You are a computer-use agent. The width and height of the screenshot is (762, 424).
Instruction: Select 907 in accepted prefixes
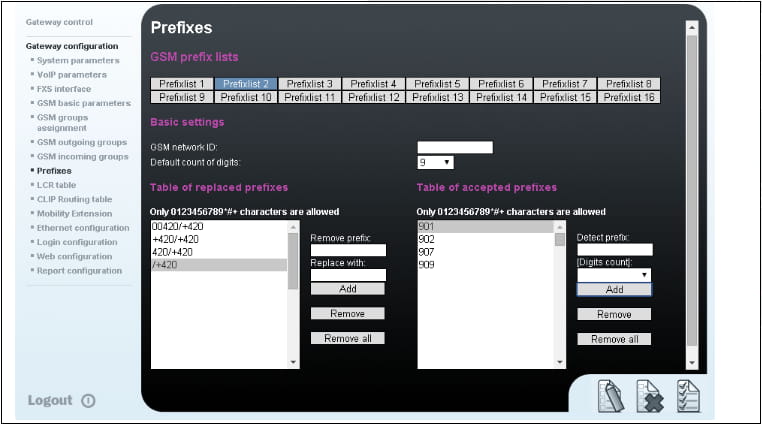pos(485,252)
